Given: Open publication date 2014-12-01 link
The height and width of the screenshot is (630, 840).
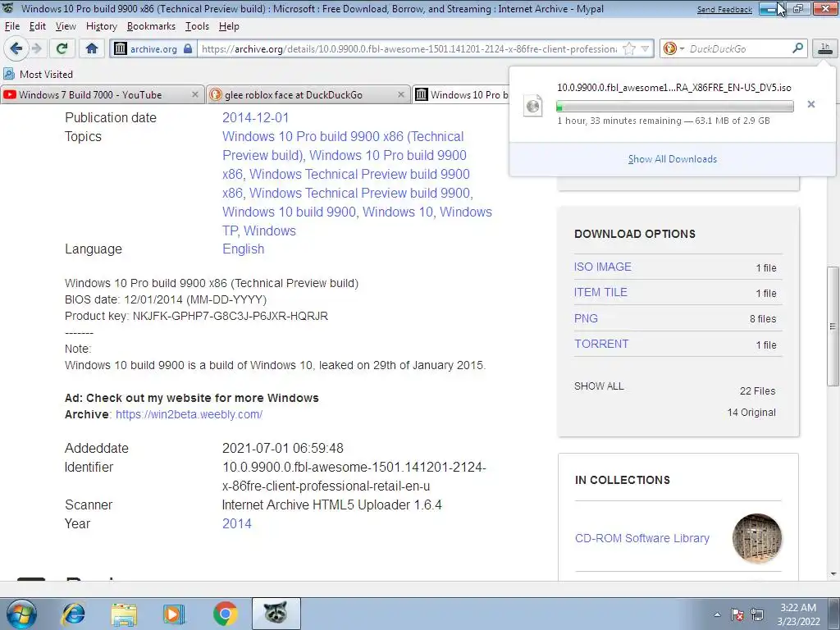Looking at the screenshot, I should [x=256, y=118].
